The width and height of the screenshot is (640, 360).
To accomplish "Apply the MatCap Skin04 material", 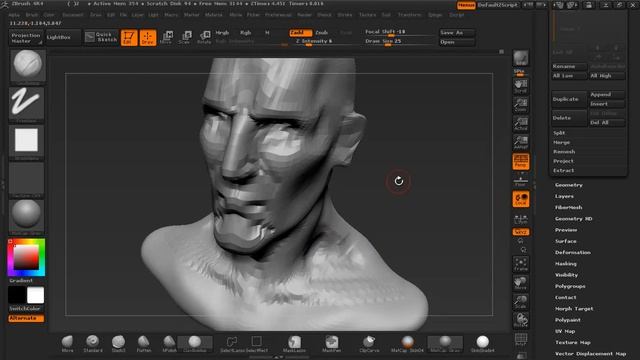I will [x=407, y=344].
